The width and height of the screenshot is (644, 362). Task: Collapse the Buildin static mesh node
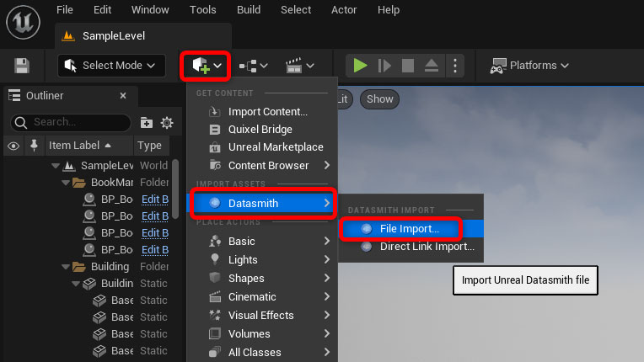(x=76, y=284)
